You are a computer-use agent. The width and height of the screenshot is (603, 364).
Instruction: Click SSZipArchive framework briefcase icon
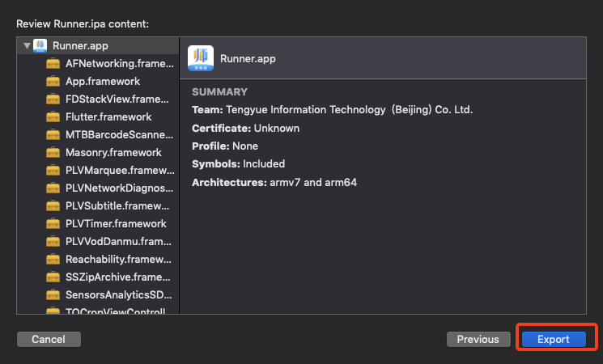53,277
